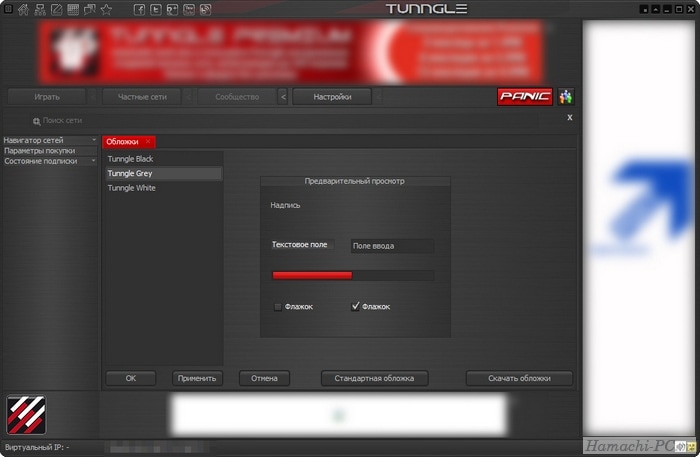Viewport: 700px width, 457px height.
Task: Open the Настройки tab
Action: click(x=332, y=96)
